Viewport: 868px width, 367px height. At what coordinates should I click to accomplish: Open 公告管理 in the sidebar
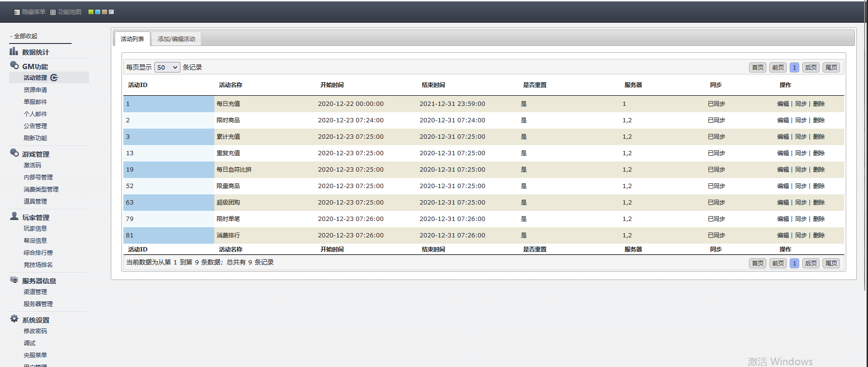[35, 126]
